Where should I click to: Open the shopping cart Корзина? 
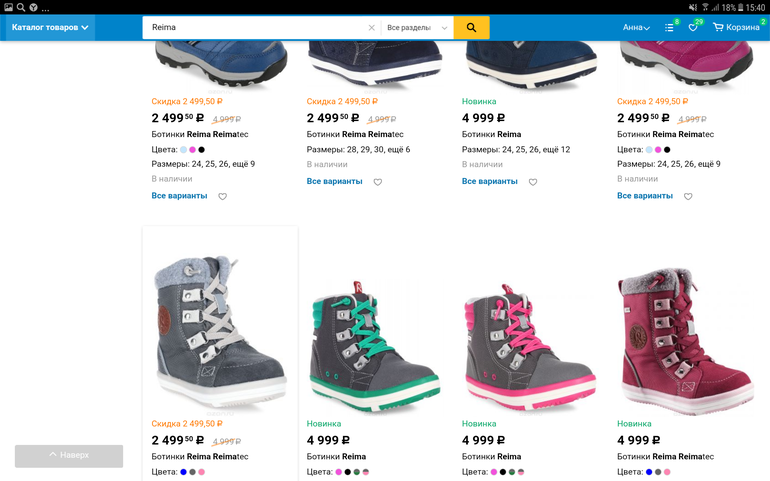point(736,28)
